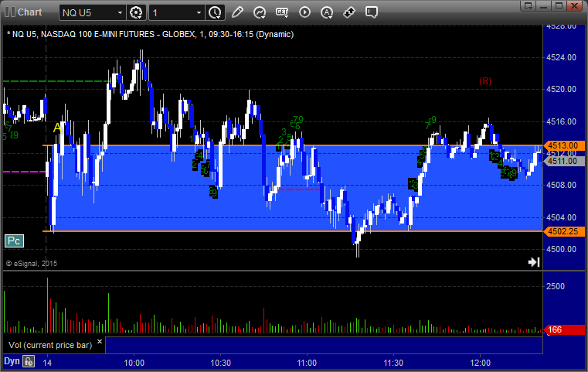The image size is (588, 372).
Task: Open the symbol settings gear menu
Action: tap(136, 13)
